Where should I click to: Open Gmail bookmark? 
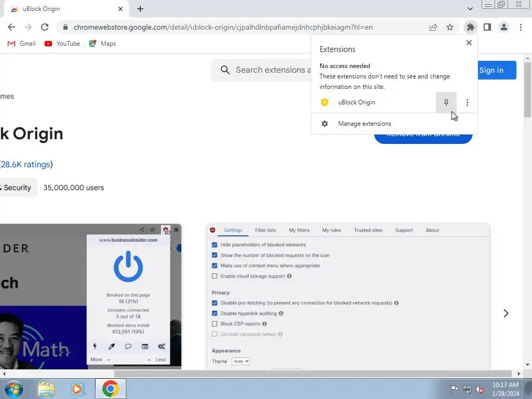[x=21, y=44]
